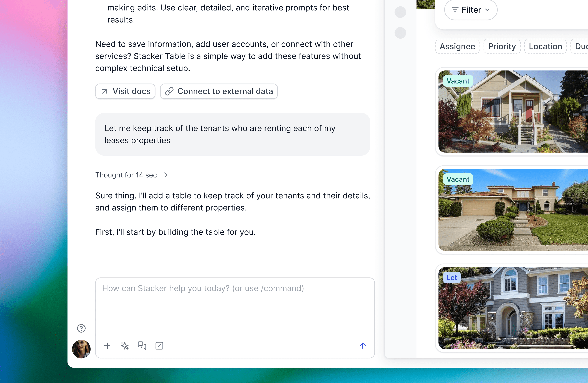Expand the 'Thought for 14 sec' chevron

click(x=166, y=175)
